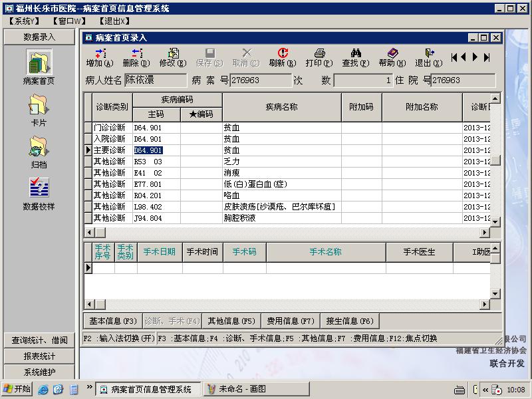Expand hidden system tray icons chevron

tap(485, 390)
